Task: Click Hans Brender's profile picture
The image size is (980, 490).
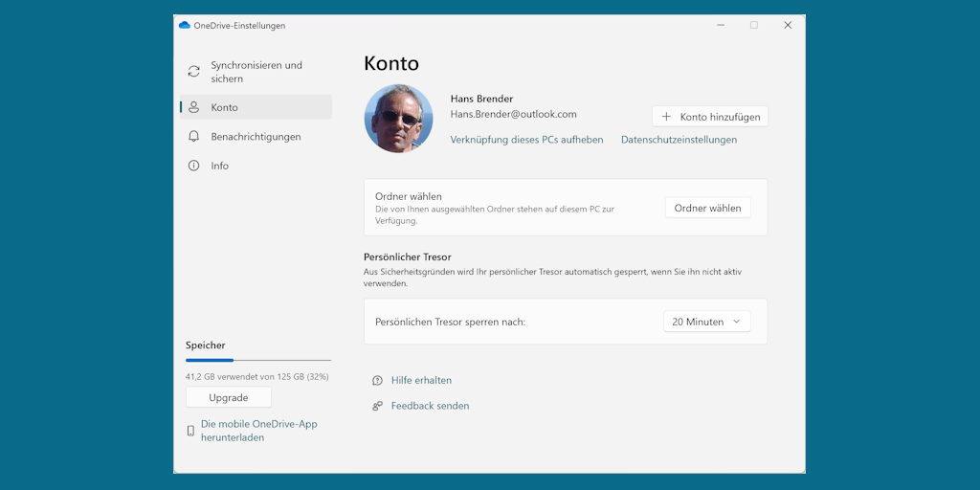Action: (x=398, y=119)
